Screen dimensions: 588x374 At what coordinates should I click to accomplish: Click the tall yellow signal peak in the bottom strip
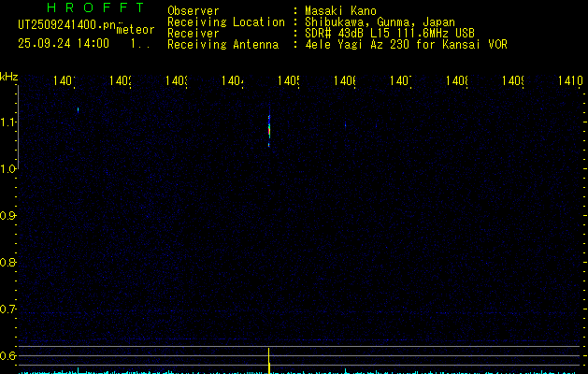(x=269, y=361)
